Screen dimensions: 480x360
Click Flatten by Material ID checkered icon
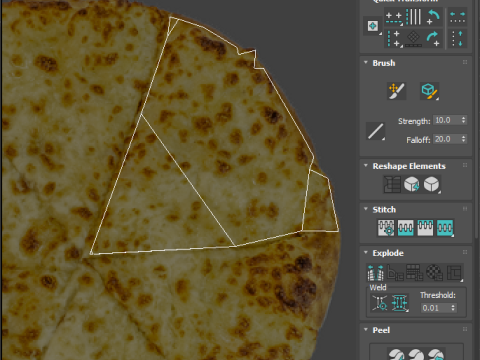tap(435, 272)
